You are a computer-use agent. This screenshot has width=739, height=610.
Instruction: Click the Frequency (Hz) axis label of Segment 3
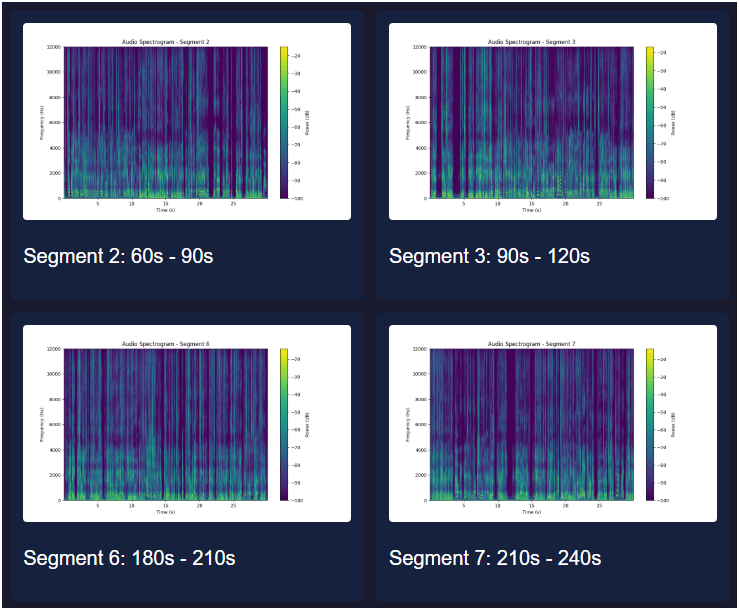point(407,122)
